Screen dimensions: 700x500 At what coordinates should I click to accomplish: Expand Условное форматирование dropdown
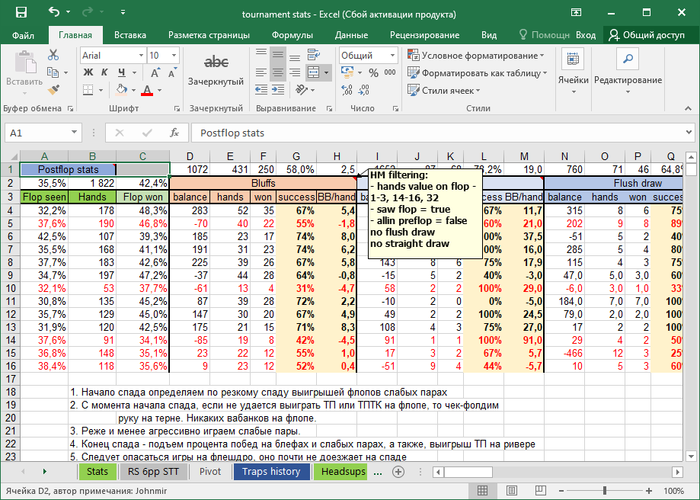(x=541, y=55)
